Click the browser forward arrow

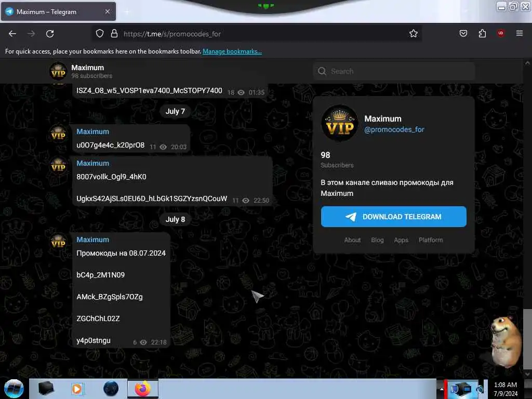(x=31, y=34)
